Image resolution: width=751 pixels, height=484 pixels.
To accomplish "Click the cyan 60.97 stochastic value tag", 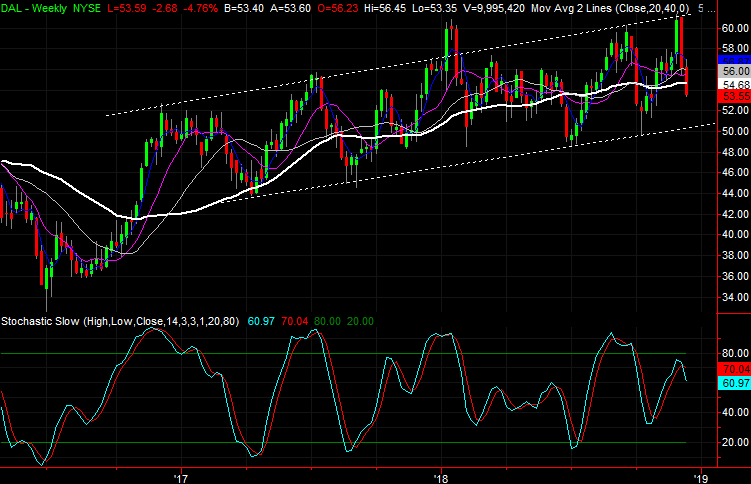I will [x=734, y=382].
